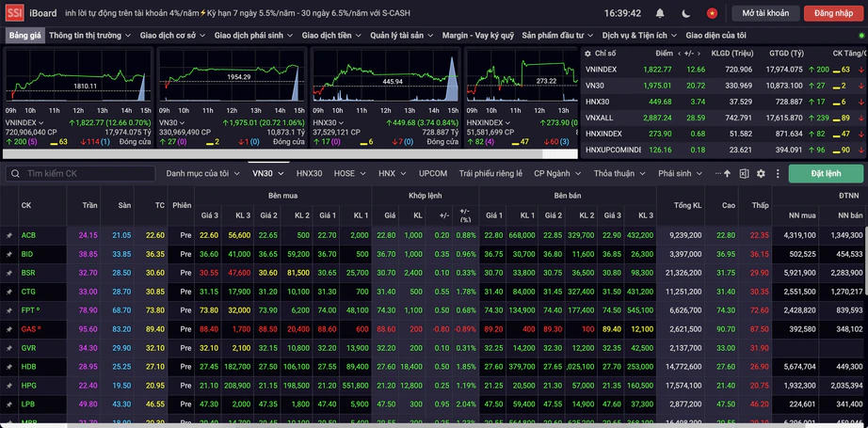
Task: Pin the BSR row
Action: pos(8,273)
